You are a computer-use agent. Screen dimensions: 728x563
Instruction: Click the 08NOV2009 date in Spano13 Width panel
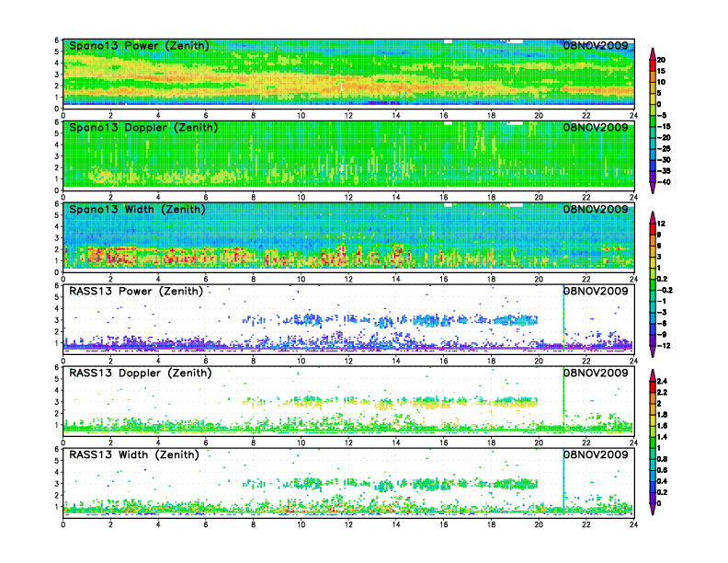point(596,209)
